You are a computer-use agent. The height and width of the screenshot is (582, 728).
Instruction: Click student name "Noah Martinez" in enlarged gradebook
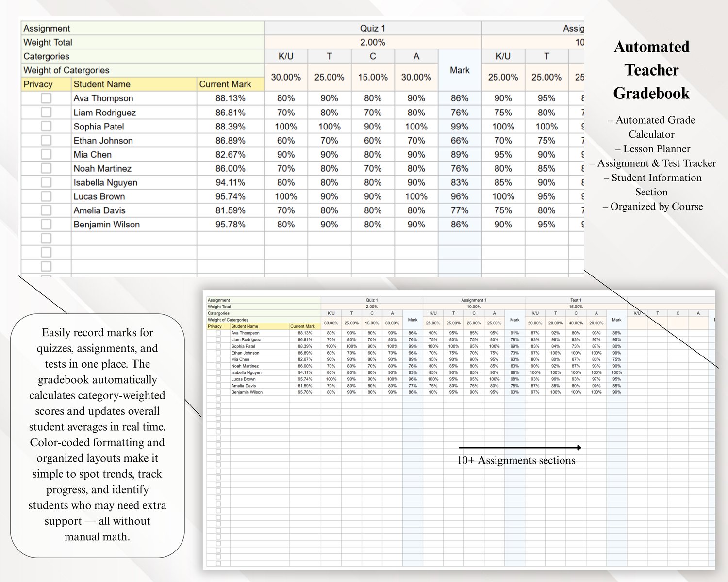coord(102,168)
